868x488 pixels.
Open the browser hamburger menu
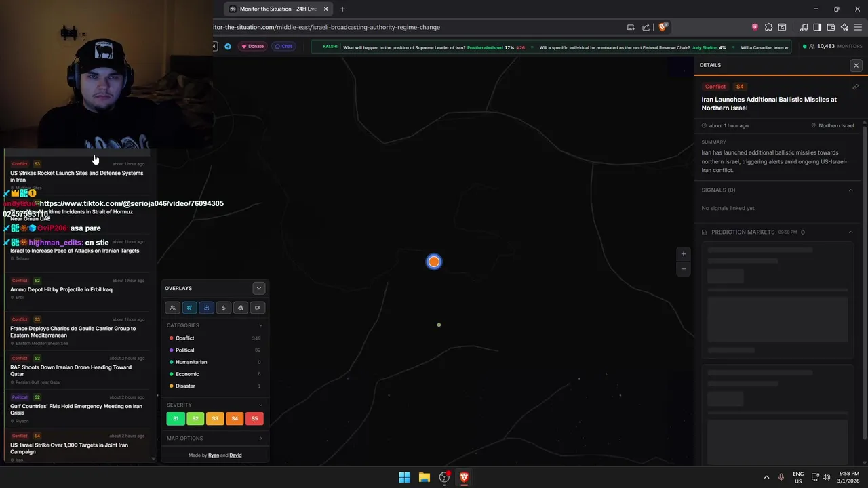pos(858,27)
